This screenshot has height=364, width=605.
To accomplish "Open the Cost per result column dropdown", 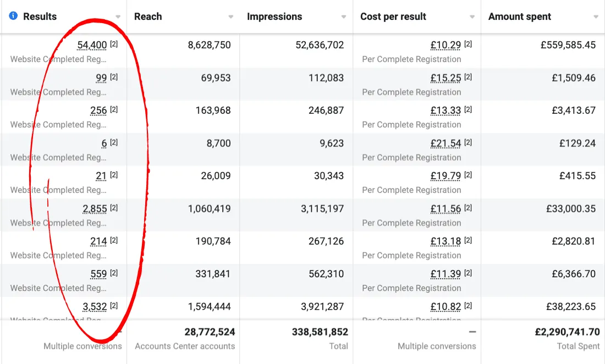I will pos(472,17).
